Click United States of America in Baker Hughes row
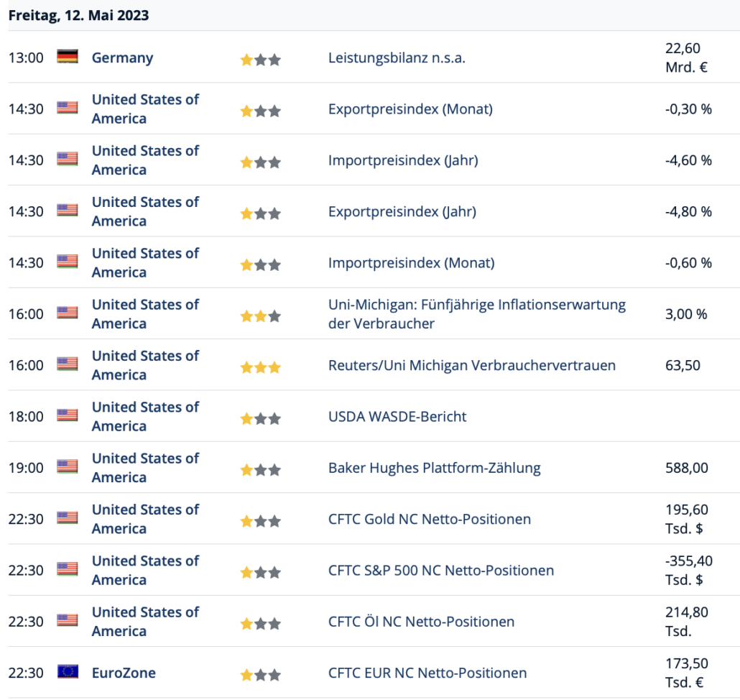This screenshot has width=740, height=700. (x=145, y=468)
